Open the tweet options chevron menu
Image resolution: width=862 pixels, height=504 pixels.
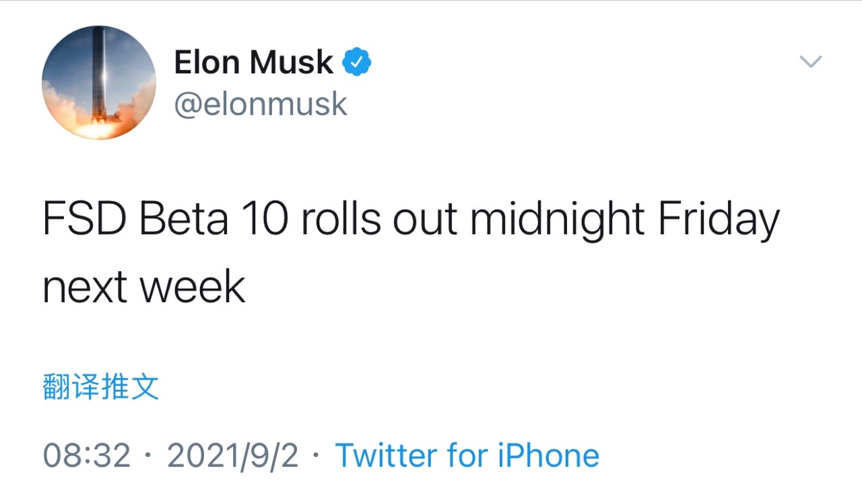coord(810,63)
